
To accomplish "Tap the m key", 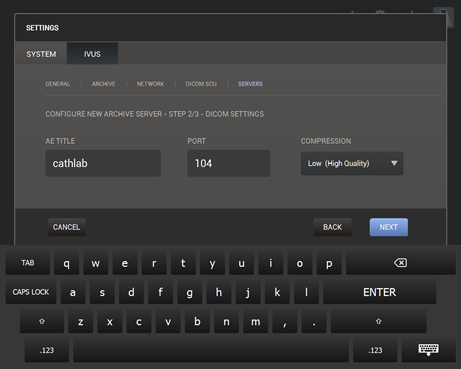I will pos(255,321).
